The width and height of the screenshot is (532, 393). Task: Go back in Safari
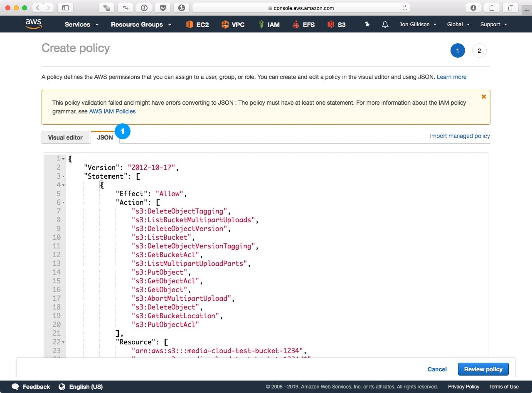[x=38, y=7]
